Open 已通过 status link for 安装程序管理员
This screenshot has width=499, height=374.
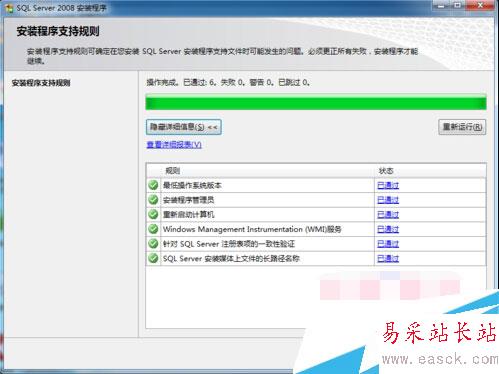click(x=388, y=200)
